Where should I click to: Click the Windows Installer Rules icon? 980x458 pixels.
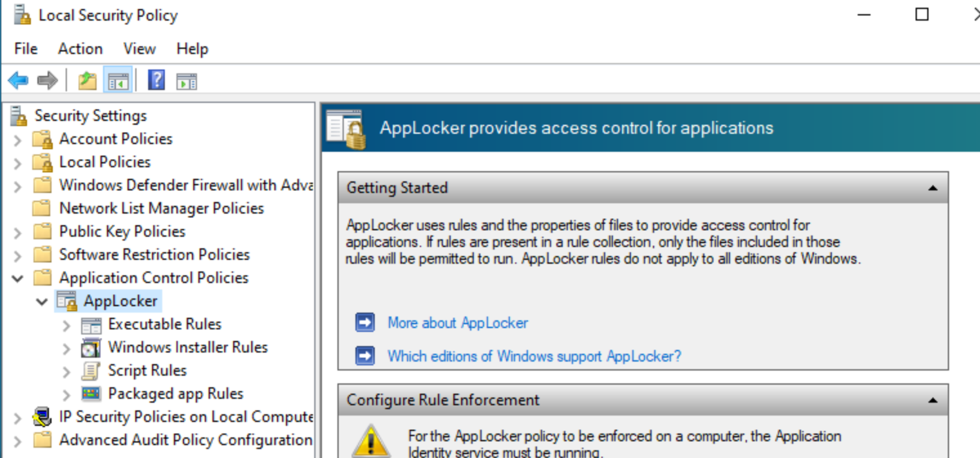90,347
